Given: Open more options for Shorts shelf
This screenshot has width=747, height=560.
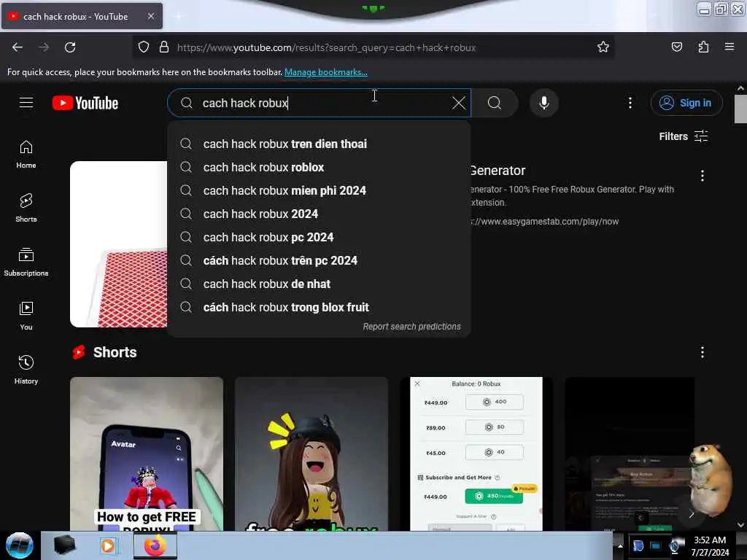Looking at the screenshot, I should (x=703, y=352).
